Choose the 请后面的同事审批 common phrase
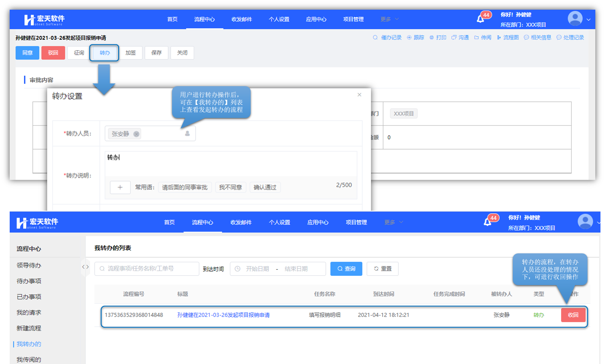The height and width of the screenshot is (364, 605). click(185, 187)
